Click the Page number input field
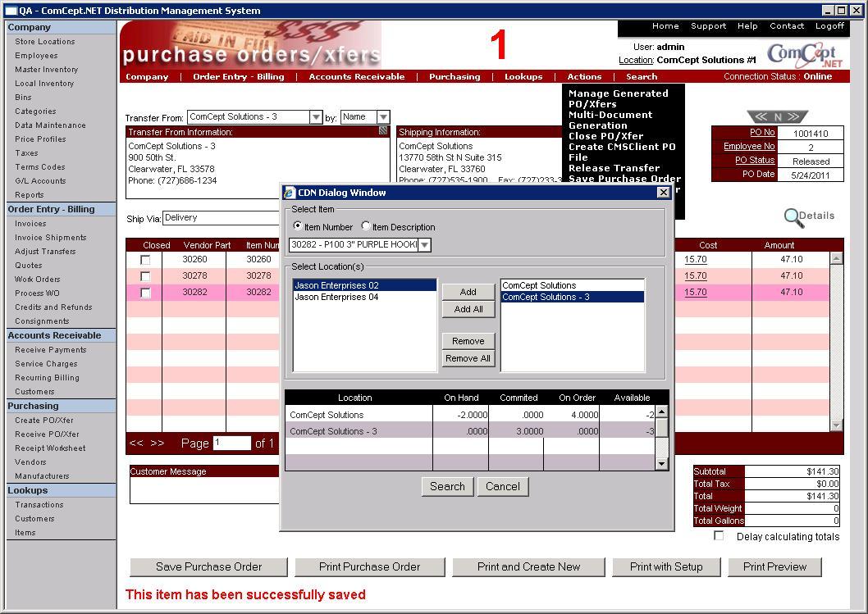Image resolution: width=868 pixels, height=614 pixels. (231, 443)
